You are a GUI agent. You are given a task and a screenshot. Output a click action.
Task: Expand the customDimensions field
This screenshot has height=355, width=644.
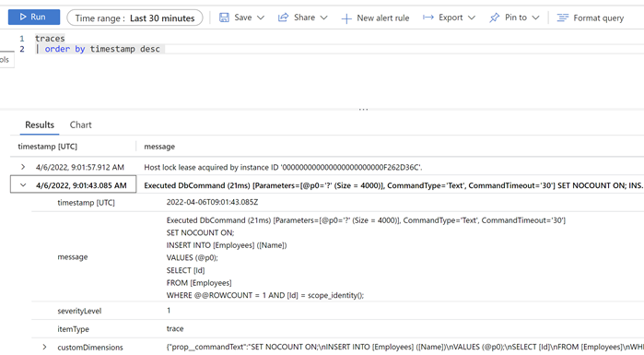tap(44, 348)
